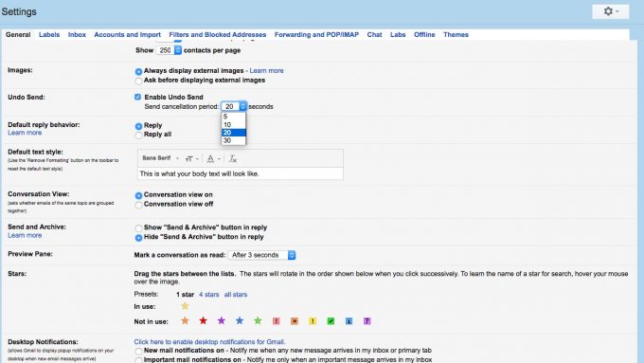Viewport: 644px width, 363px height.
Task: Click the blue star icon
Action: (x=240, y=320)
